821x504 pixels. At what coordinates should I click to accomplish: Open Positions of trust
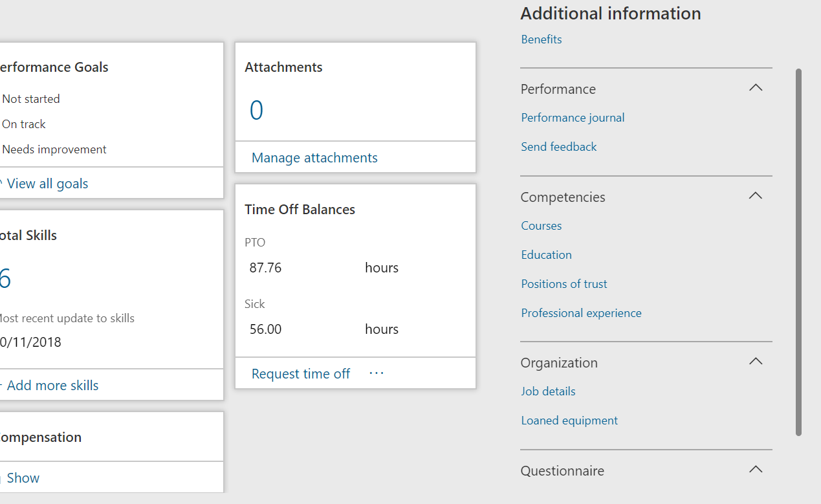click(x=564, y=283)
